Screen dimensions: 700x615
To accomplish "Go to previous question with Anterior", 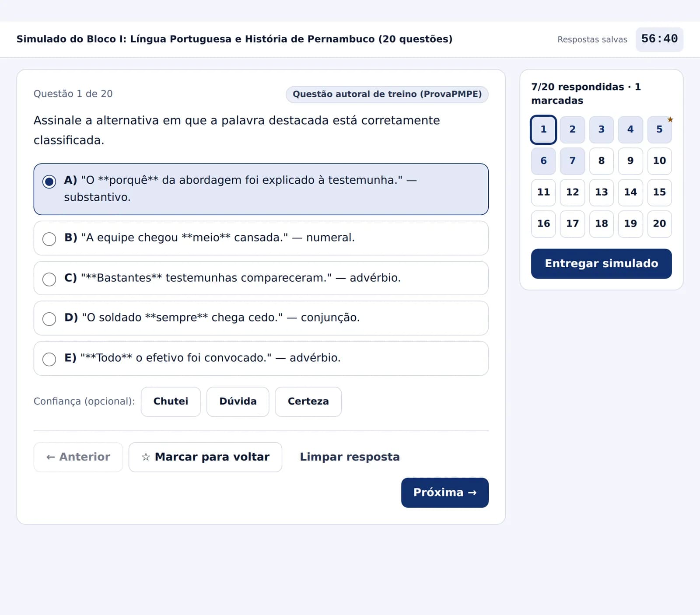I will pos(78,457).
